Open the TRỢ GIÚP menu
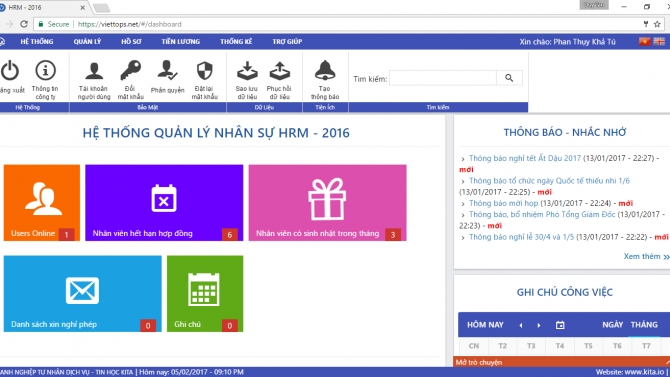The width and height of the screenshot is (670, 377). coord(287,41)
